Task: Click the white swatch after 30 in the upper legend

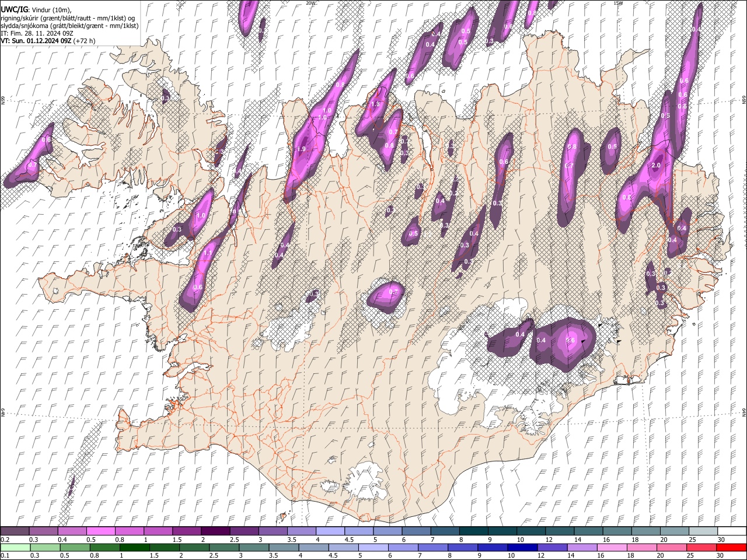Action: click(732, 531)
